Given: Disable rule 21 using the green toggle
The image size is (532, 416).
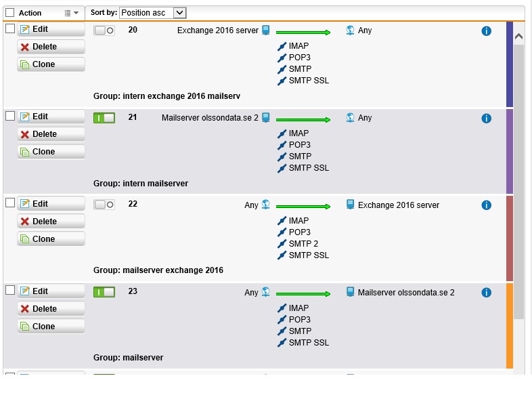Looking at the screenshot, I should coord(104,118).
